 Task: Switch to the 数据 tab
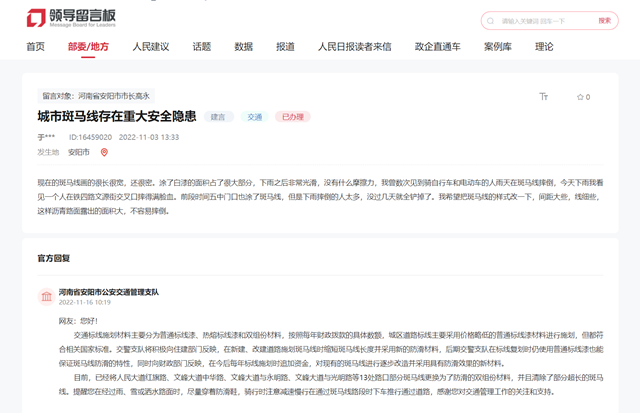(243, 47)
